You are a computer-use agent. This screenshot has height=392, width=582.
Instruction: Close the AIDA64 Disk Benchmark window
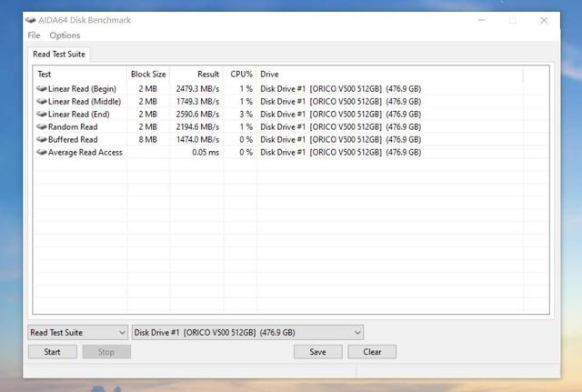coord(544,20)
